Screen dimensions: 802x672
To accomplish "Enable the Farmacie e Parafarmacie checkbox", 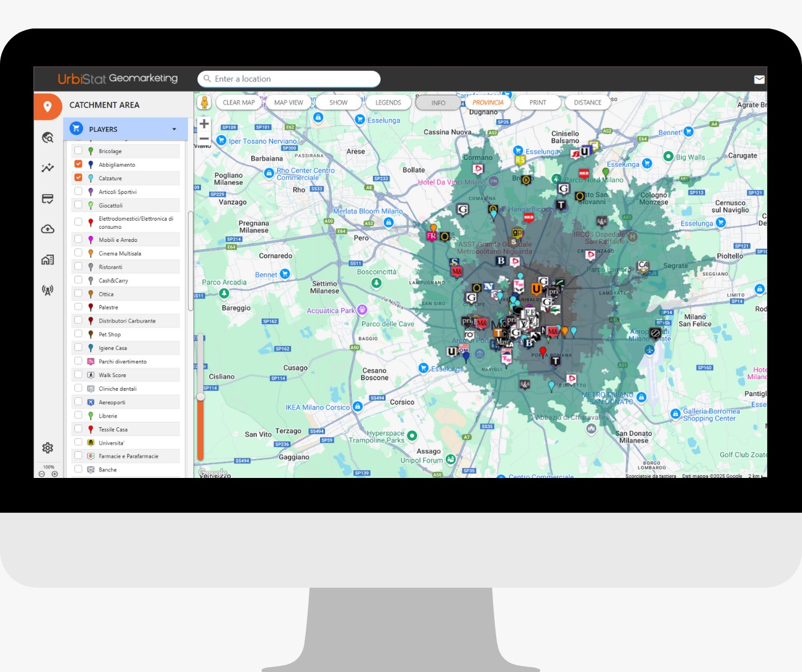I will 78,456.
